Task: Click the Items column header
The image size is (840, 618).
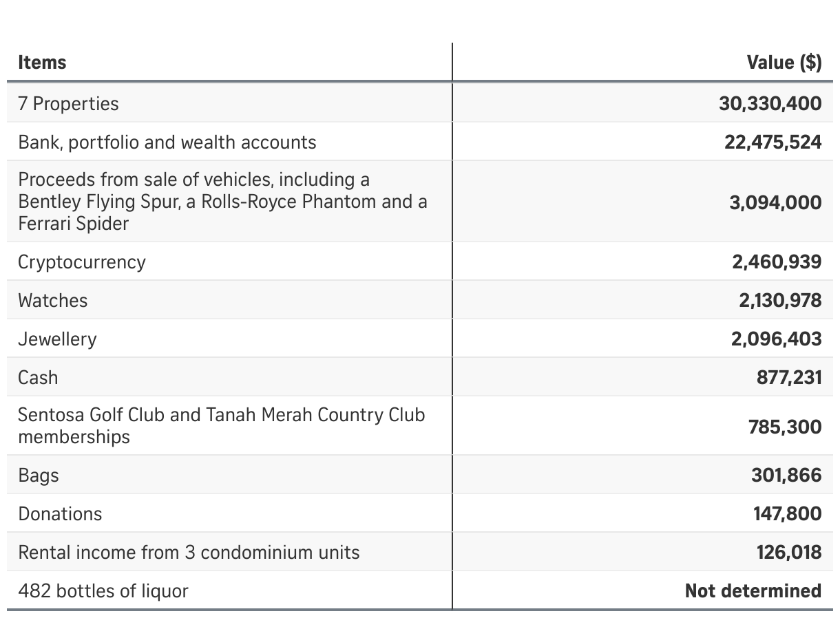Action: (42, 63)
